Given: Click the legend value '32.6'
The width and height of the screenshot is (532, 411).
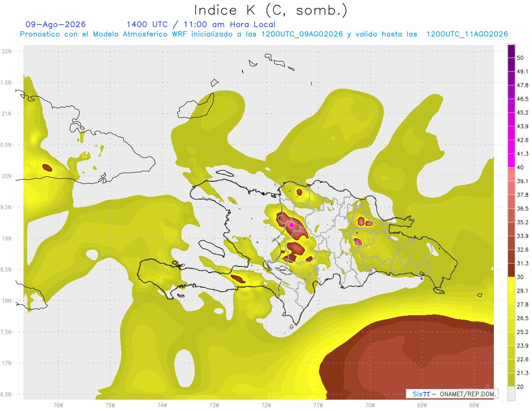Looking at the screenshot, I should tap(523, 250).
